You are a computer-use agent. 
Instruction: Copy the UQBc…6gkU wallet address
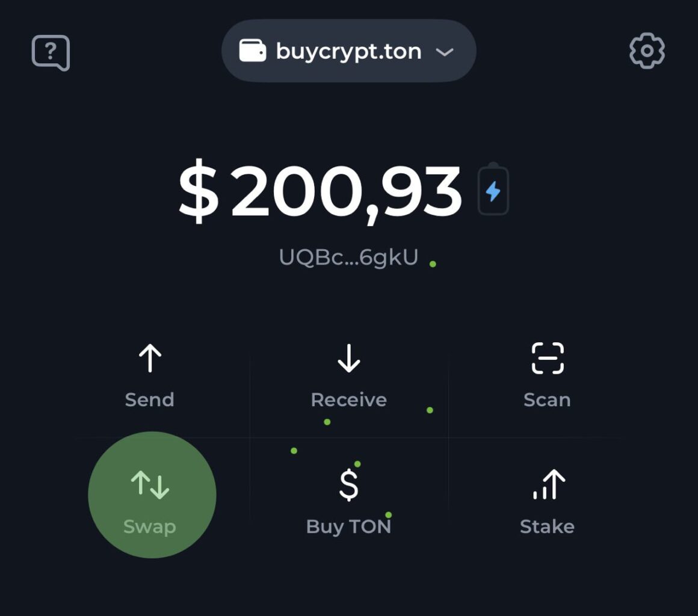[348, 257]
